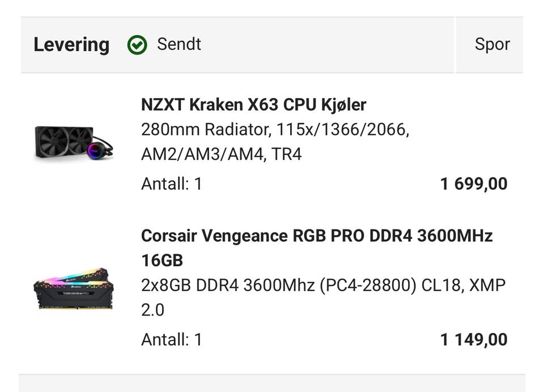Open the Corsair Vengeance RGB PRO title
The image size is (544, 392).
tap(317, 236)
